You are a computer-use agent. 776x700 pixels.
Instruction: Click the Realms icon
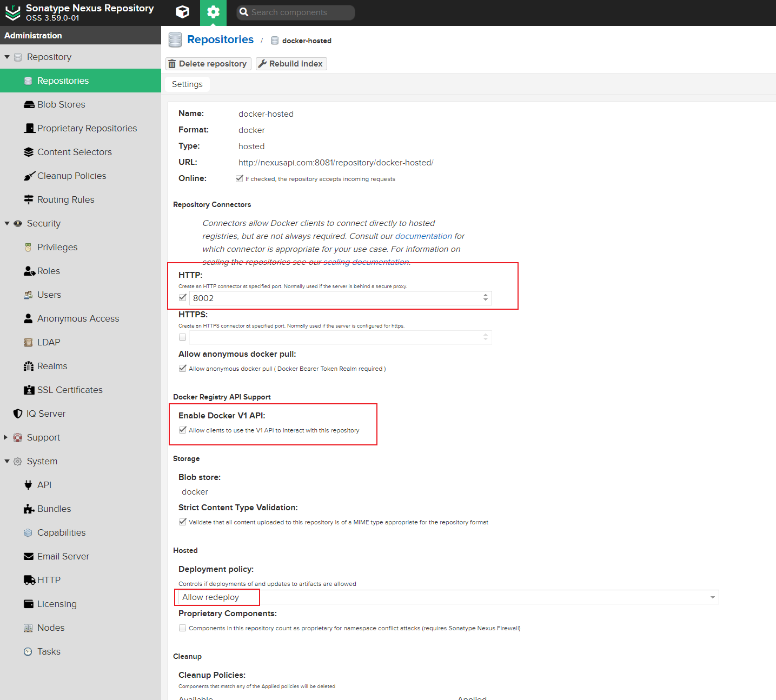tap(29, 366)
